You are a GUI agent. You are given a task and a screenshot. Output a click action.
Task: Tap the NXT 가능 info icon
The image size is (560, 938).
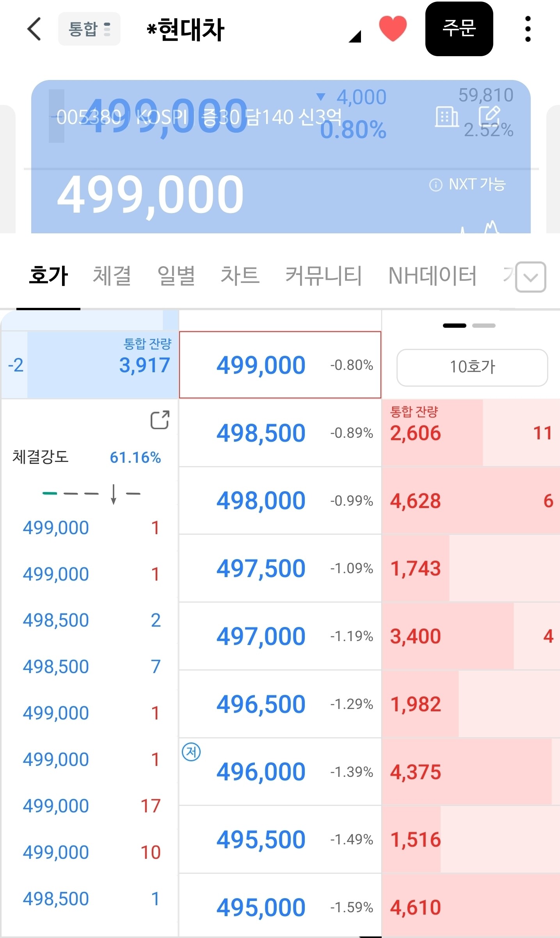tap(436, 185)
